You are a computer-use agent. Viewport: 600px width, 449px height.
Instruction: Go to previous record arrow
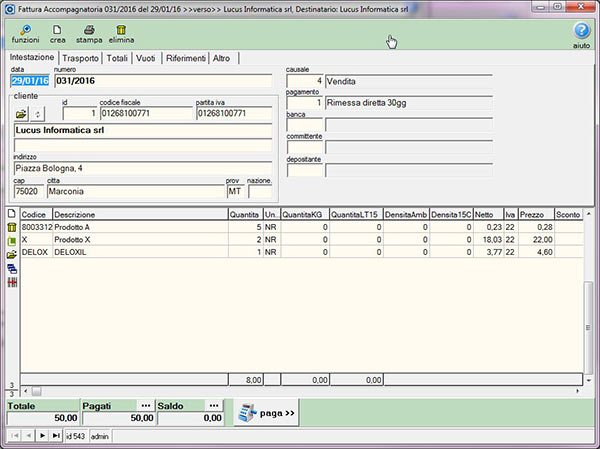pos(28,436)
